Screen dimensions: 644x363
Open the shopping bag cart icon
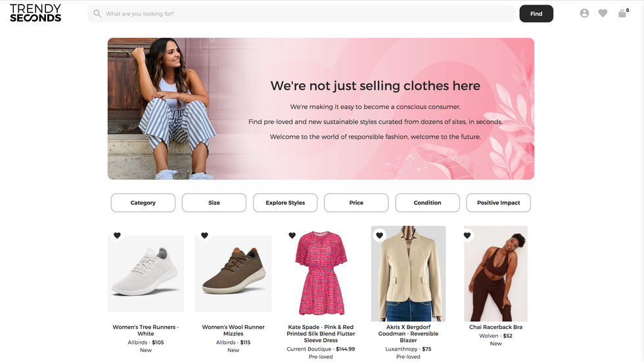click(x=622, y=13)
